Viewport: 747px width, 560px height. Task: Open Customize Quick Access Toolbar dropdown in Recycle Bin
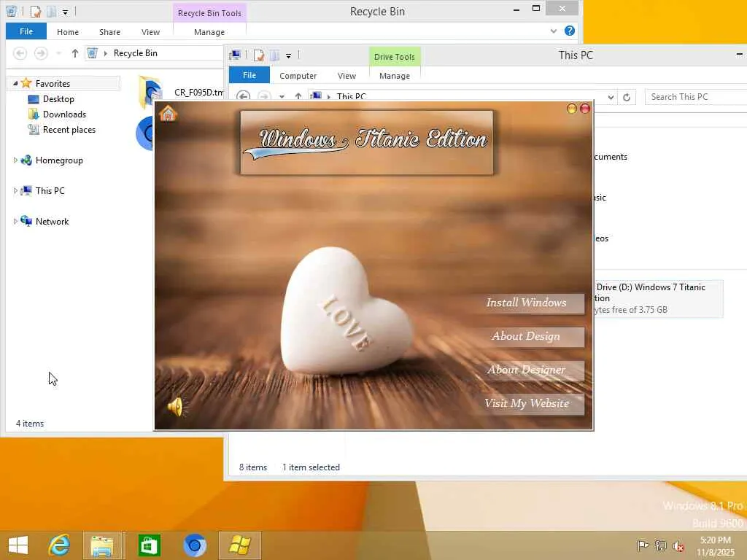pyautogui.click(x=65, y=12)
